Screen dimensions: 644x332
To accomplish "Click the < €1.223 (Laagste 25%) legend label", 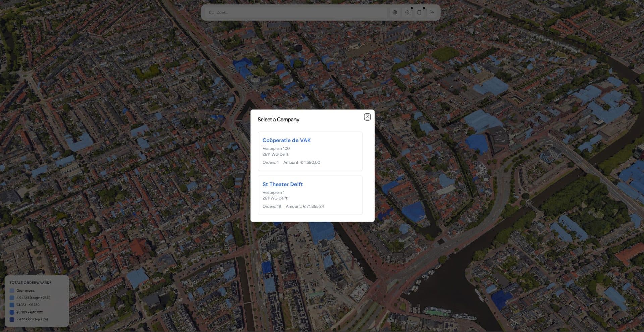I will click(34, 298).
